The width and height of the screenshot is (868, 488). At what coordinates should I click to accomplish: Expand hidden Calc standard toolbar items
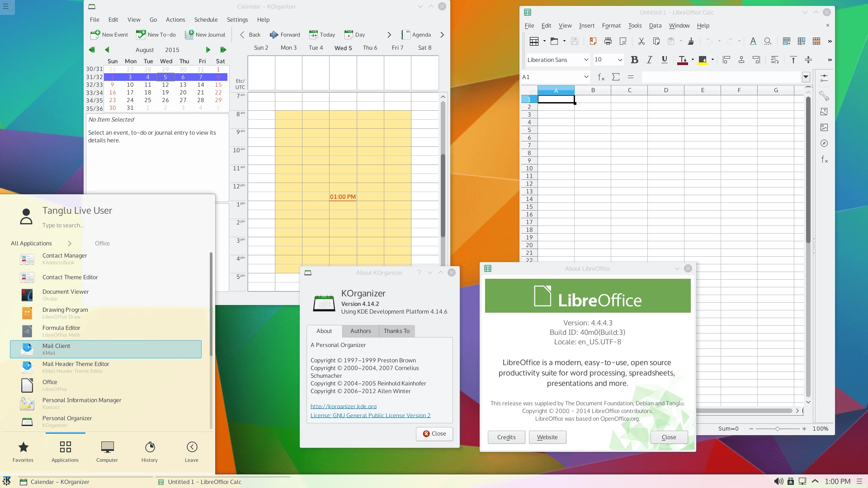830,42
